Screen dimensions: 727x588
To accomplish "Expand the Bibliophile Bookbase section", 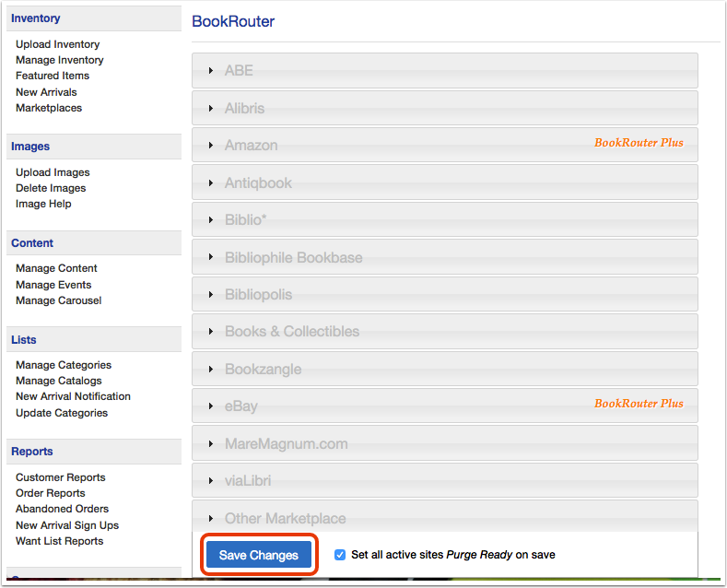I will [x=445, y=257].
